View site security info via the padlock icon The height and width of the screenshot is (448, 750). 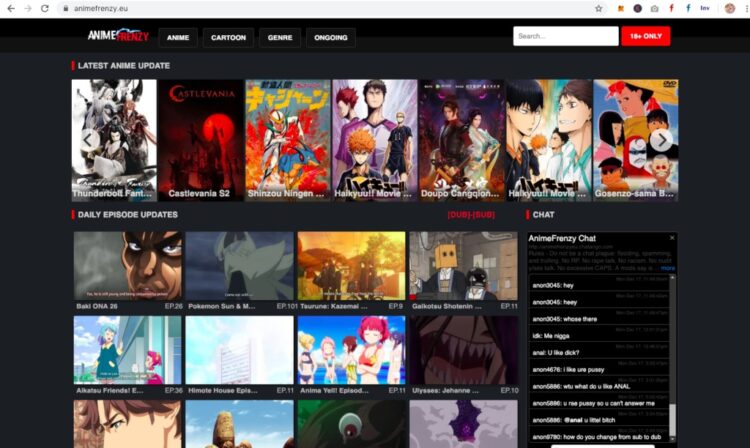pyautogui.click(x=66, y=8)
